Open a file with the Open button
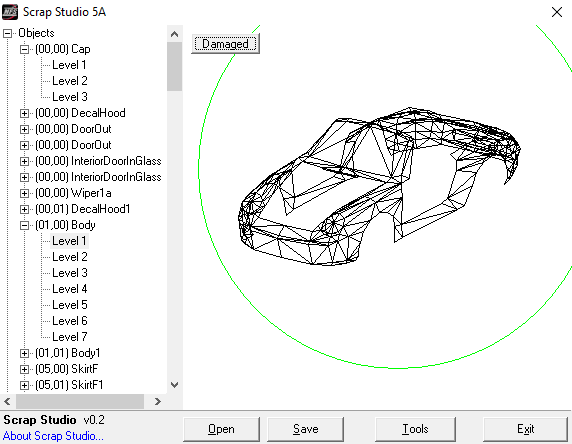Image resolution: width=572 pixels, height=444 pixels. click(221, 429)
